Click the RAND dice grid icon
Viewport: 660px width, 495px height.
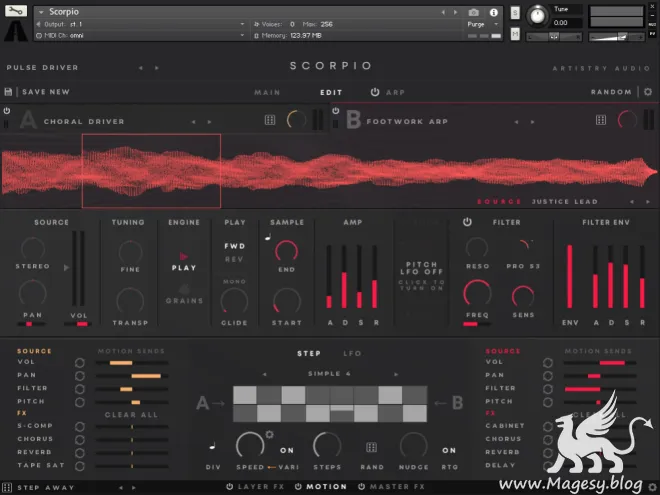coord(371,447)
